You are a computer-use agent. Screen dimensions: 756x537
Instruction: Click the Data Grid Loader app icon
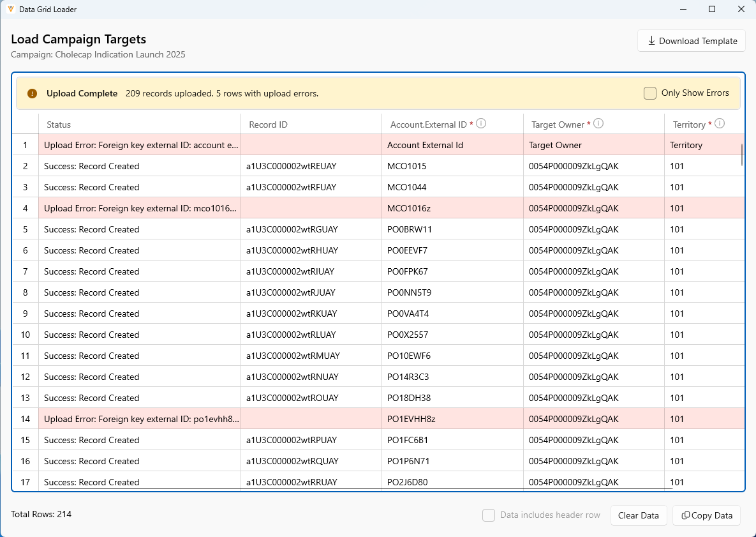pyautogui.click(x=11, y=10)
